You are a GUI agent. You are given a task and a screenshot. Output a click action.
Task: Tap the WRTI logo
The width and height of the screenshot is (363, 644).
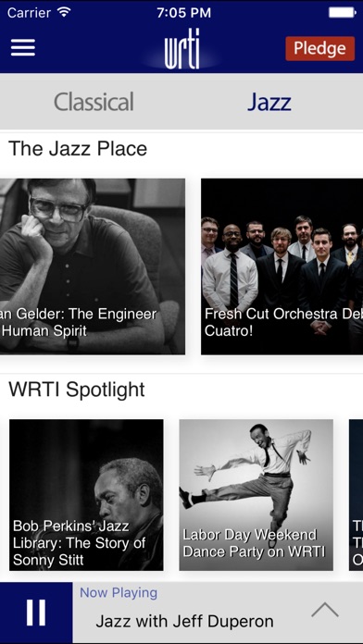pos(182,48)
